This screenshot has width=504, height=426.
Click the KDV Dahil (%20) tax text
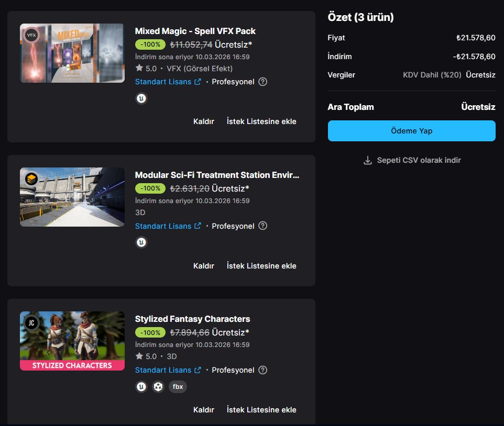point(432,75)
